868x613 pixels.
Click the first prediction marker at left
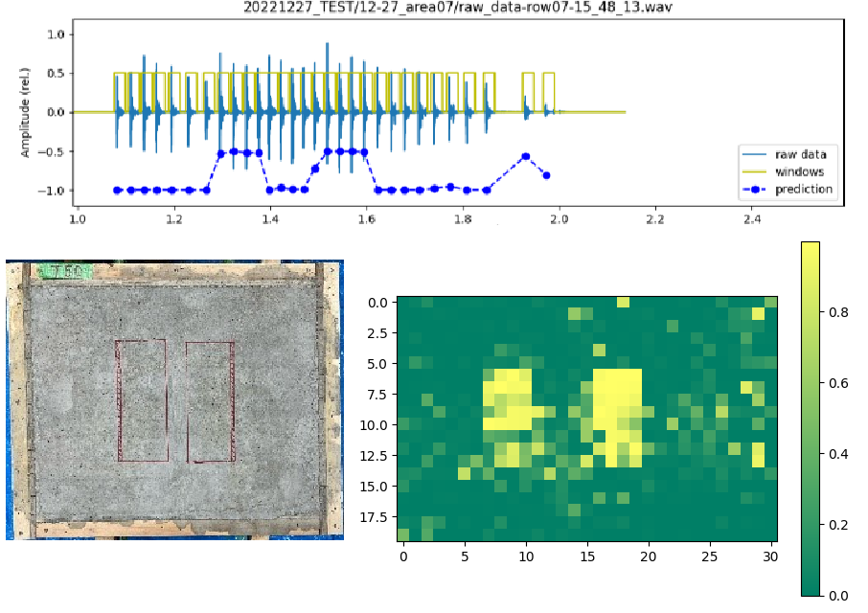point(117,190)
